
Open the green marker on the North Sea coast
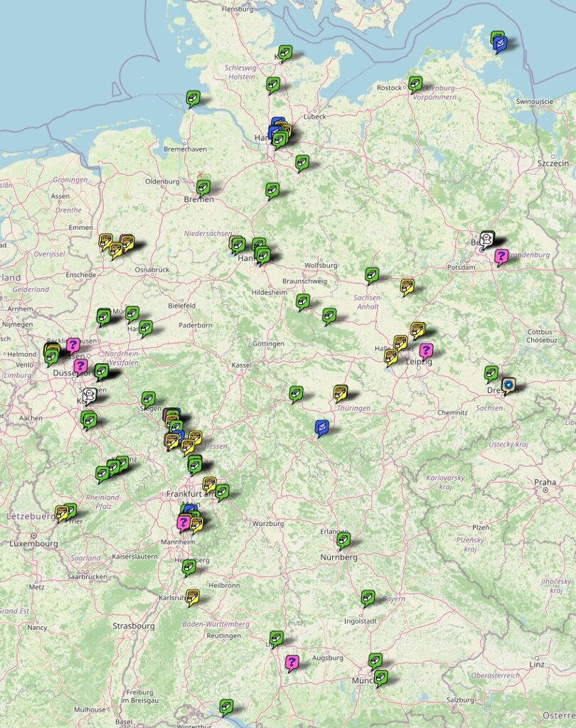[193, 98]
